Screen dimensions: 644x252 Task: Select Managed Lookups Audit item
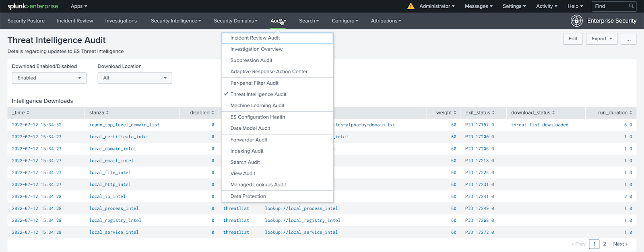coord(277,185)
